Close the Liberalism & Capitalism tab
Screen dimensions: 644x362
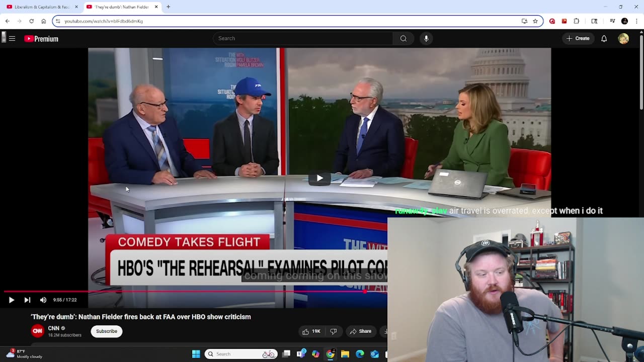(x=76, y=7)
